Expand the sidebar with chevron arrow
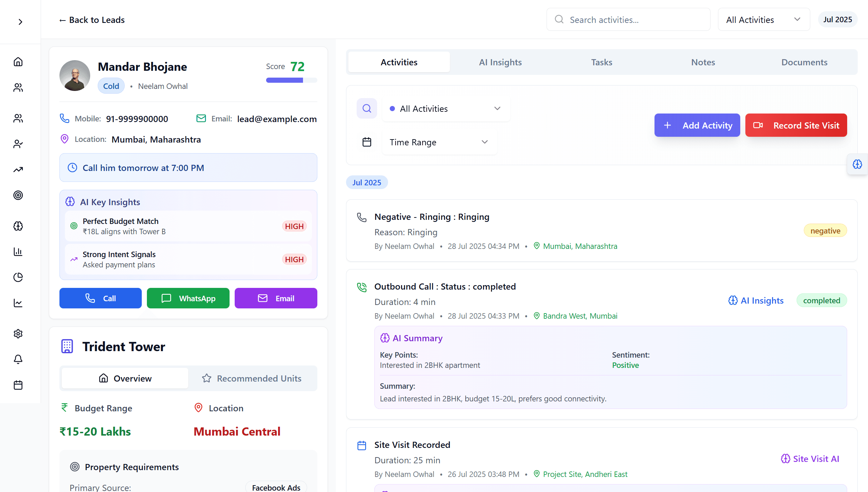This screenshot has height=492, width=868. click(20, 22)
